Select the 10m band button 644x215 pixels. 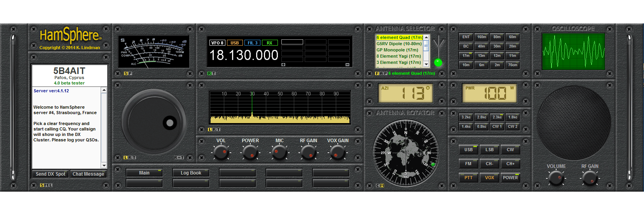coord(466,65)
